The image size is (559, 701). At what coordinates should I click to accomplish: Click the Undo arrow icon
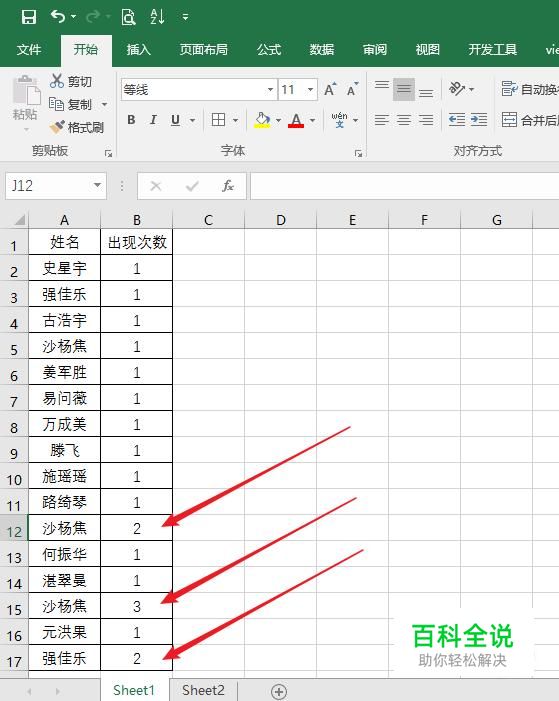coord(58,17)
